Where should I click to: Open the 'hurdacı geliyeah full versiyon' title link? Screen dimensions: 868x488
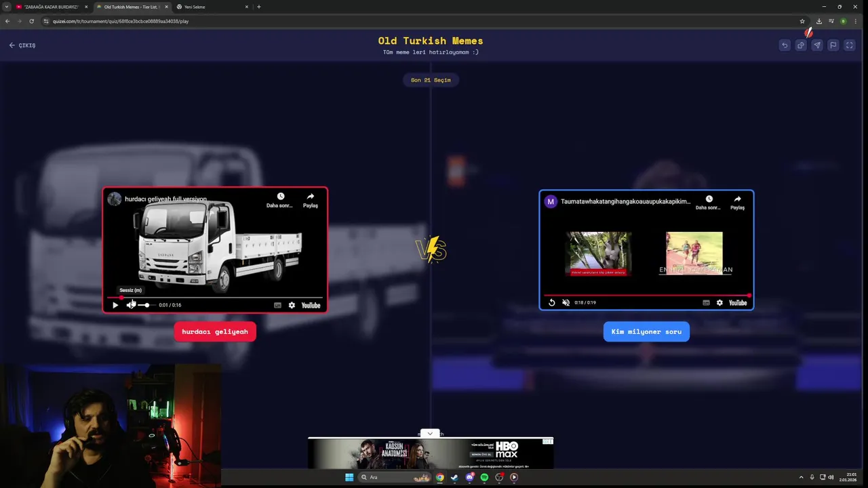(165, 199)
